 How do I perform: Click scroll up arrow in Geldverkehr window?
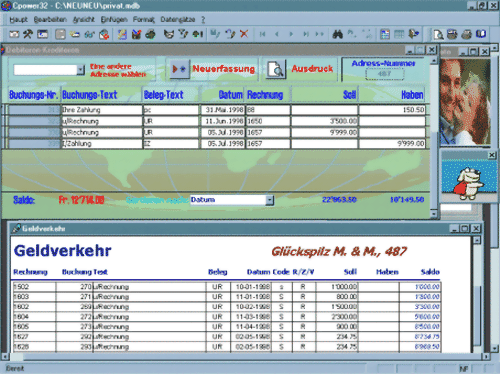[x=477, y=240]
